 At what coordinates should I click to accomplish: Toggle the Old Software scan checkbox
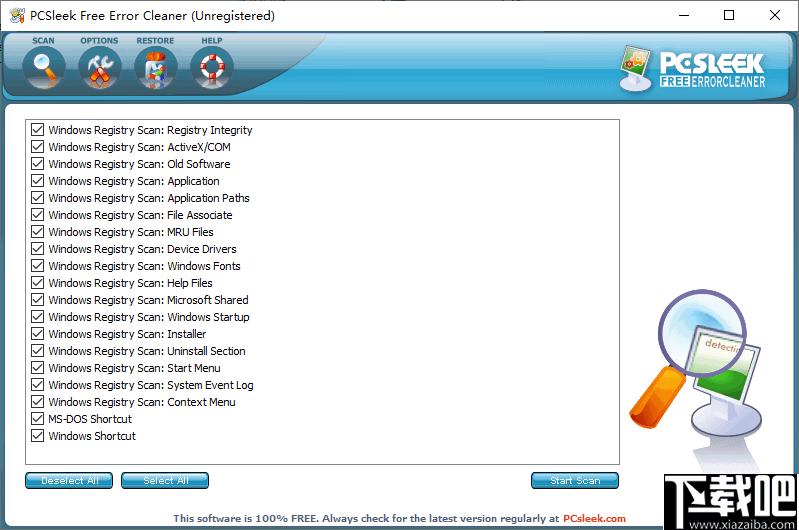tap(37, 164)
